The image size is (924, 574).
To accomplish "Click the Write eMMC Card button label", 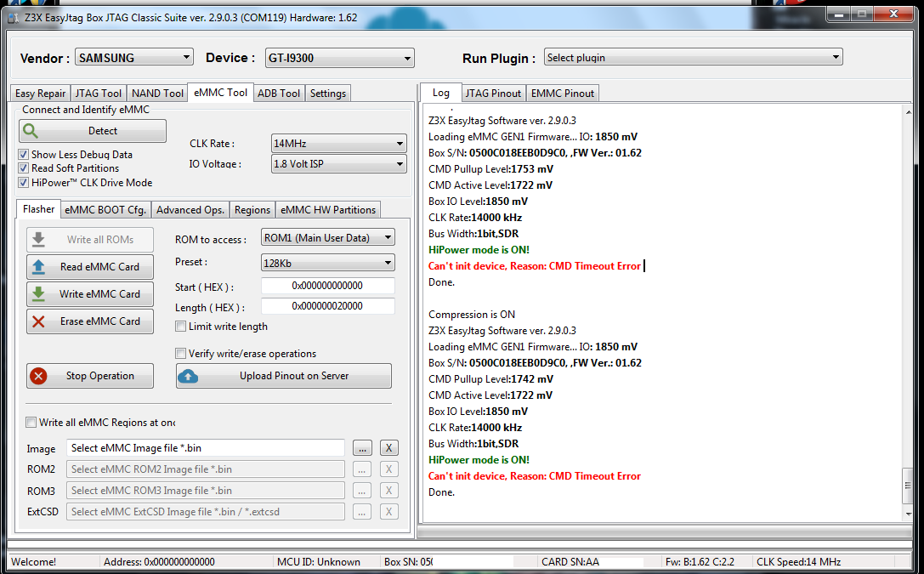I will coord(99,294).
